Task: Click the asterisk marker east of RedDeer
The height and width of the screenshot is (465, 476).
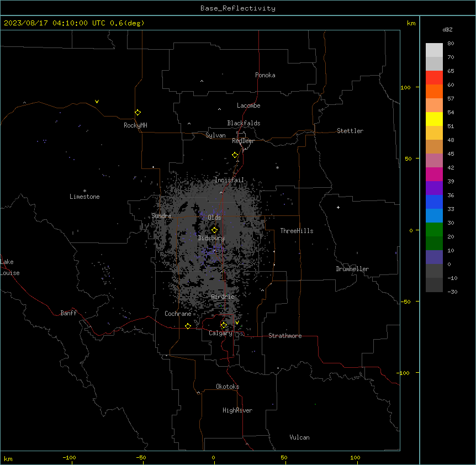Action: 277,167
